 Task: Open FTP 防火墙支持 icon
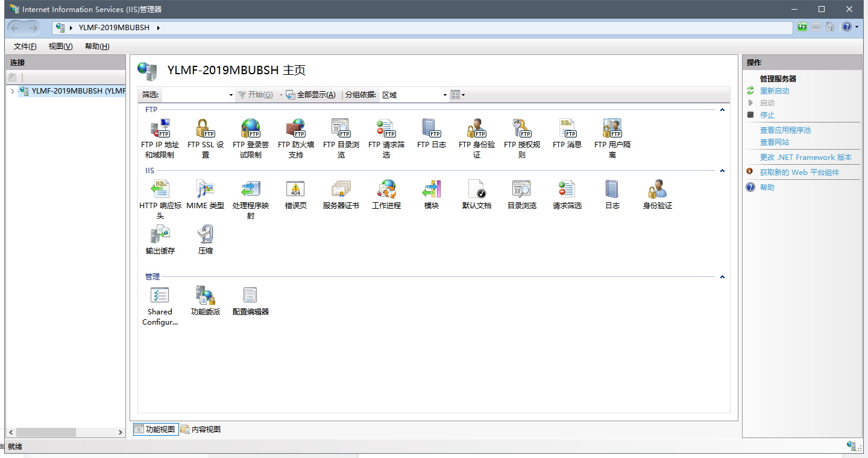pos(295,139)
